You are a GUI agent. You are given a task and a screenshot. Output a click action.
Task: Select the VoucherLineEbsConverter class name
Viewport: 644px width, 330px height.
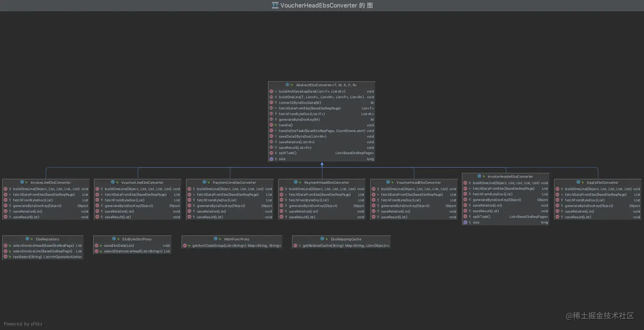click(142, 182)
